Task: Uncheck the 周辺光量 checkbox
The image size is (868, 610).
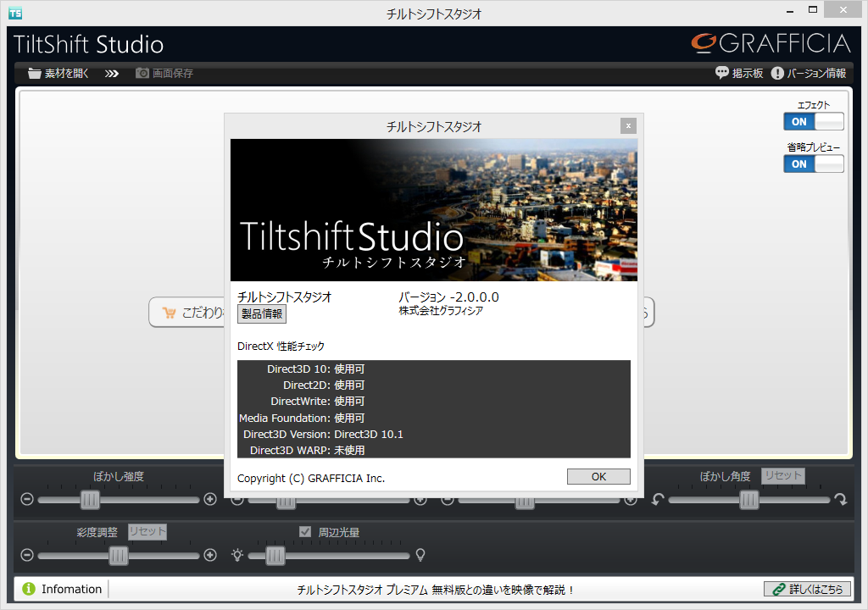Action: point(304,531)
